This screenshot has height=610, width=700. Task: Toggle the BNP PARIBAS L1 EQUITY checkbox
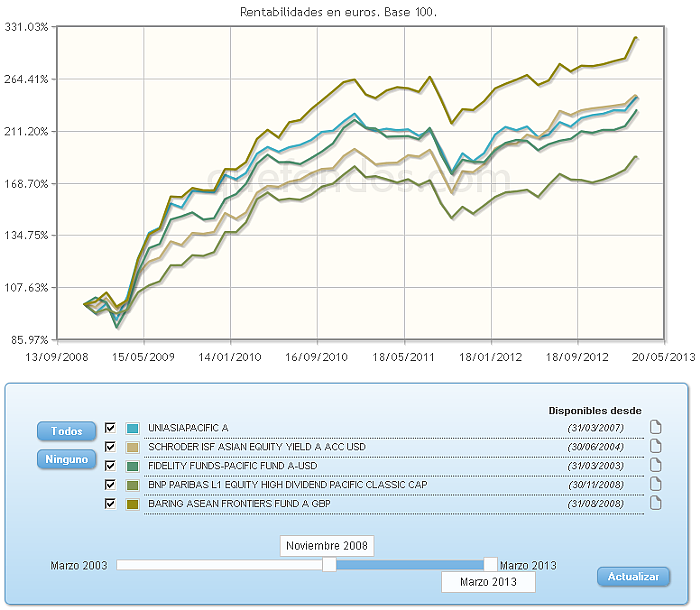coord(110,485)
